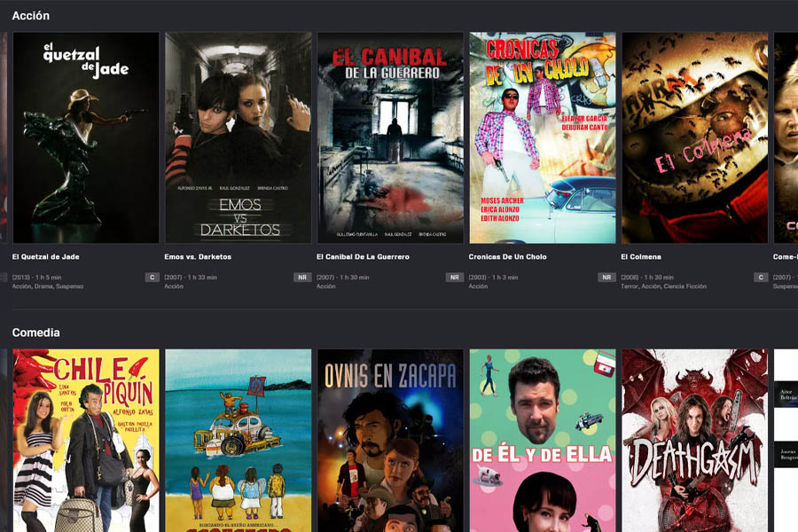Open the De Él y De Ella poster
The width and height of the screenshot is (798, 532).
click(543, 441)
